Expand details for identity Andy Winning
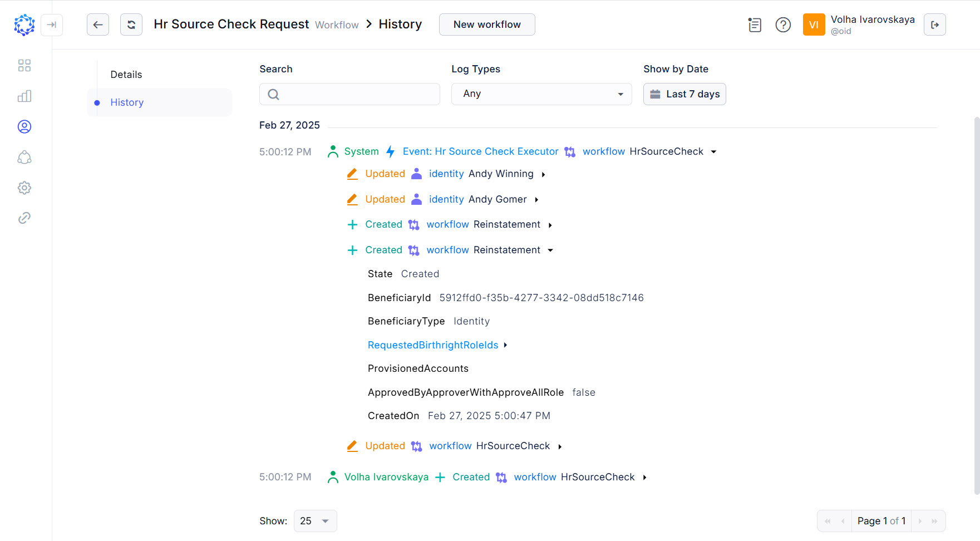The height and width of the screenshot is (541, 980). point(543,174)
